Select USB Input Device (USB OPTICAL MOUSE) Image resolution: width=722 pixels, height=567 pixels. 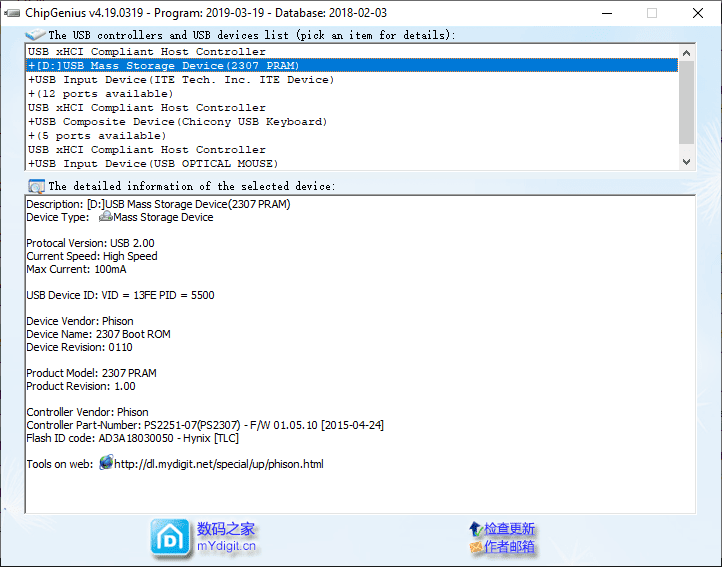click(352, 164)
